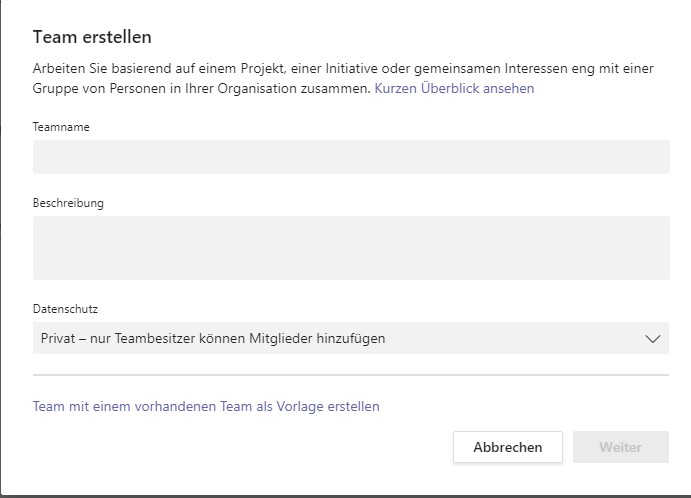Click 'Team mit einem vorhandenen Team als Vorlage erstellen'
This screenshot has height=498, width=691.
tap(206, 406)
